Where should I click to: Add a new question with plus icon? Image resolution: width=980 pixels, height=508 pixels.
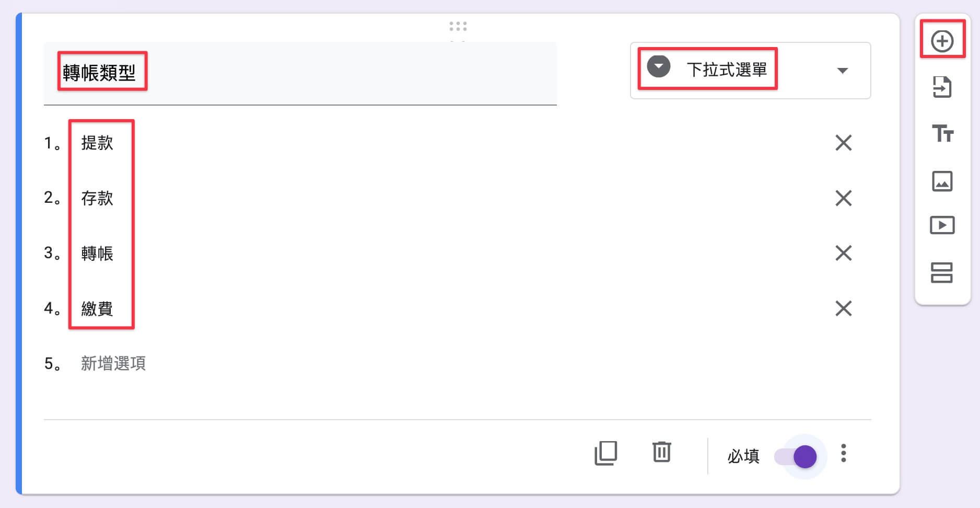coord(942,41)
